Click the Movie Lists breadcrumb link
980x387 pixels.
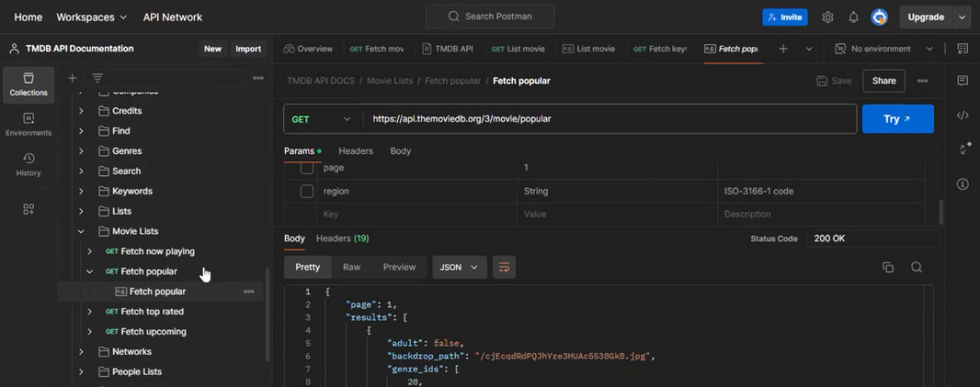(390, 80)
